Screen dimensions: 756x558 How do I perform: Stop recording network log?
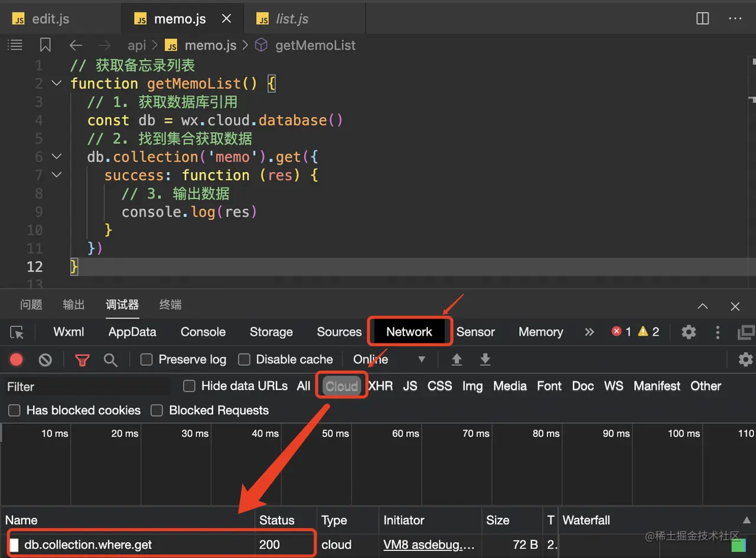tap(17, 359)
